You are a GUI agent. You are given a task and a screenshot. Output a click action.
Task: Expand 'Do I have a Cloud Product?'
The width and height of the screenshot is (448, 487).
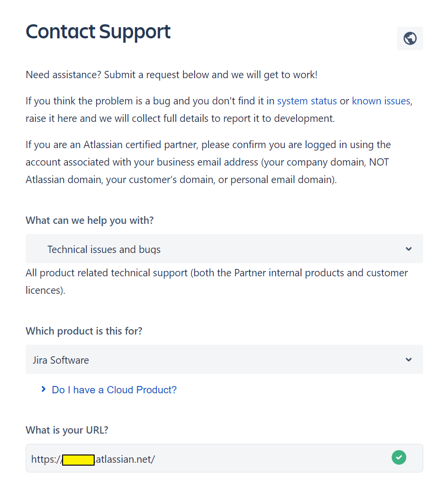tap(114, 390)
